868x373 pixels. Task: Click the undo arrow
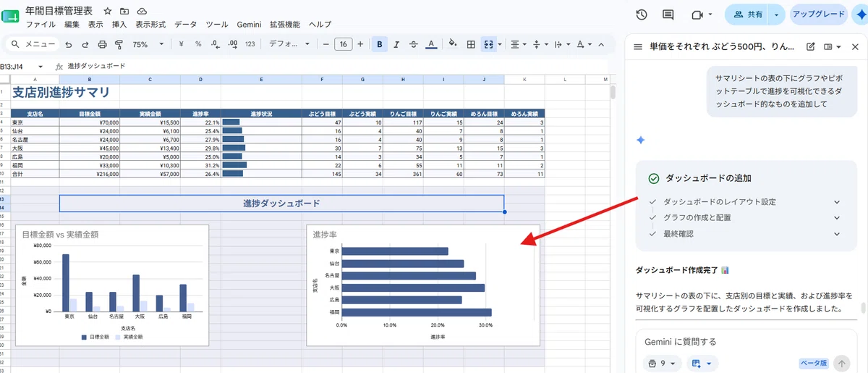pyautogui.click(x=68, y=44)
